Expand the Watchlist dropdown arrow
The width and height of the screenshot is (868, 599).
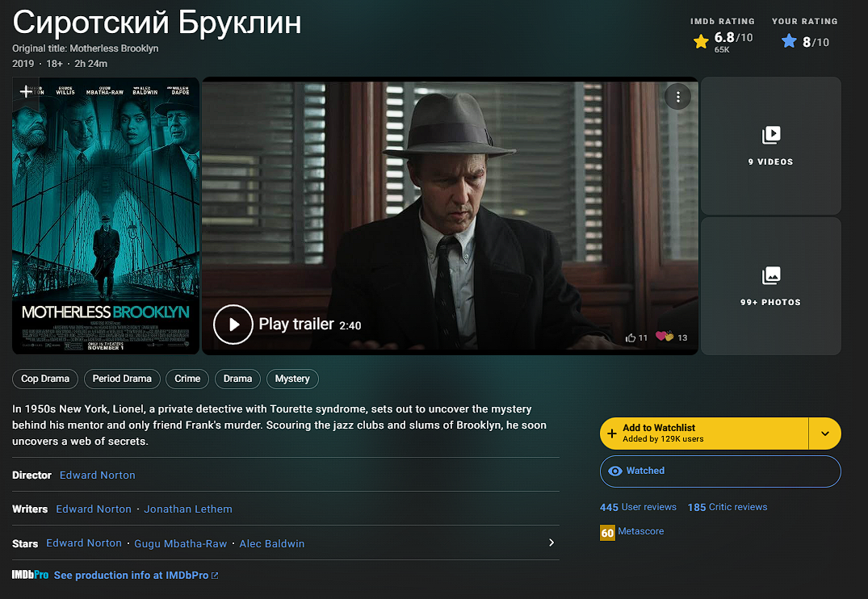[825, 434]
